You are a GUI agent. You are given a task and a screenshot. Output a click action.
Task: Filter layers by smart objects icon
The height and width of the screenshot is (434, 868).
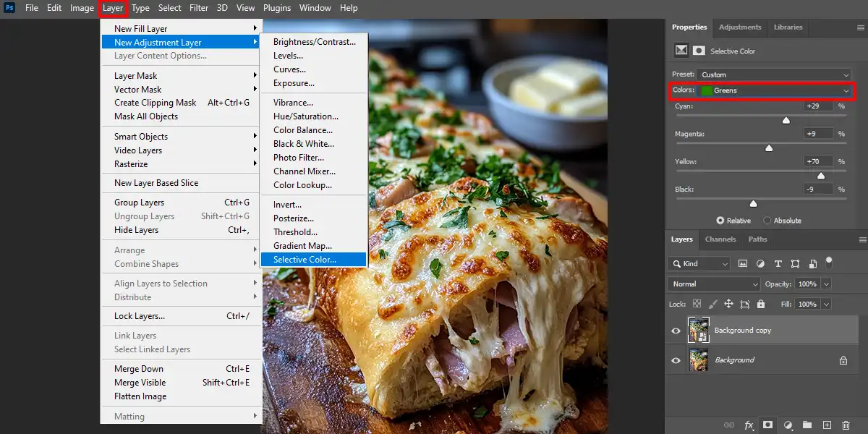coord(812,264)
